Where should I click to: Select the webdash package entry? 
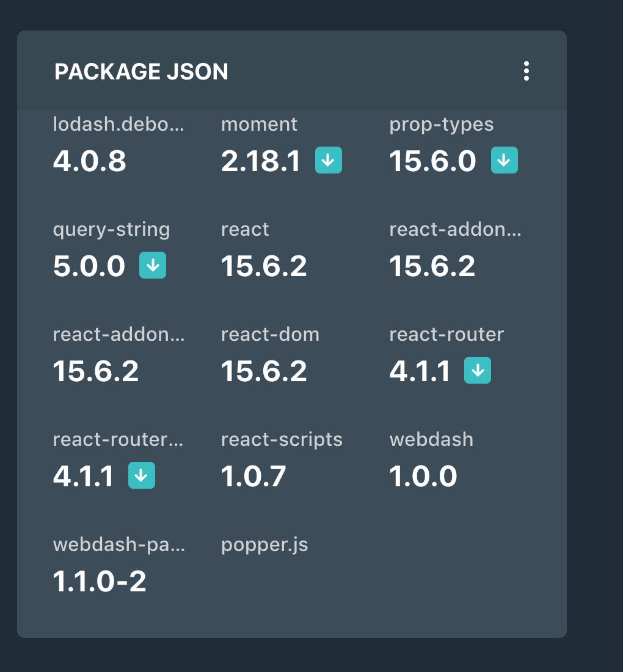pyautogui.click(x=432, y=439)
